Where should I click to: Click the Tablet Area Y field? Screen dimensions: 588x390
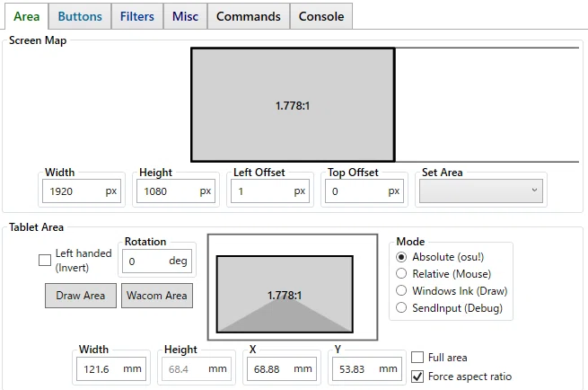(x=367, y=369)
